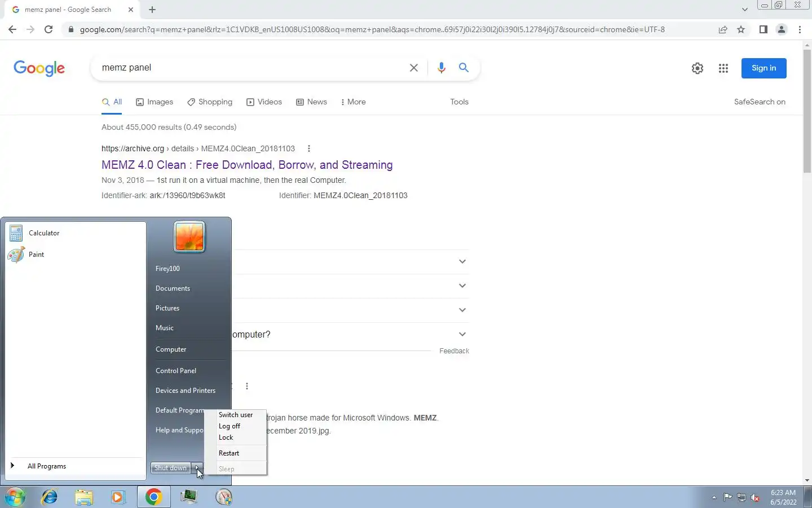Switch to Images results tab
The width and height of the screenshot is (812, 508).
(155, 102)
